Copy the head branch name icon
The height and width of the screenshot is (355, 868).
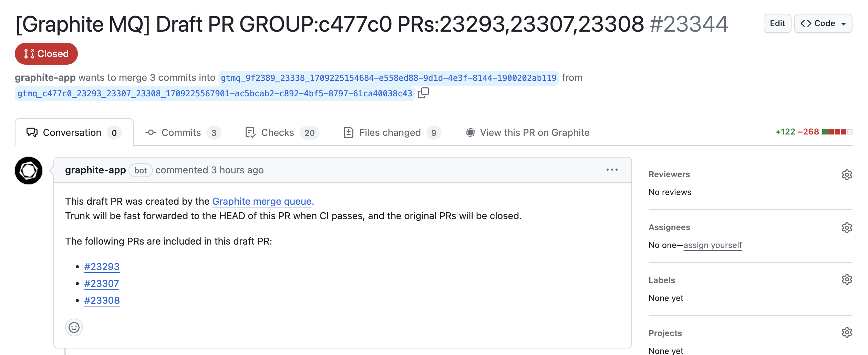[x=423, y=93]
